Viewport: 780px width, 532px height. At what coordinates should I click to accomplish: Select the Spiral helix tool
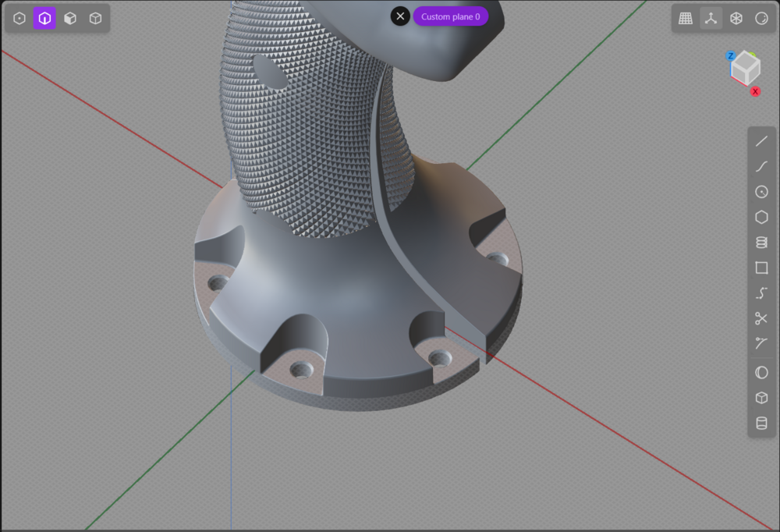[x=761, y=243]
